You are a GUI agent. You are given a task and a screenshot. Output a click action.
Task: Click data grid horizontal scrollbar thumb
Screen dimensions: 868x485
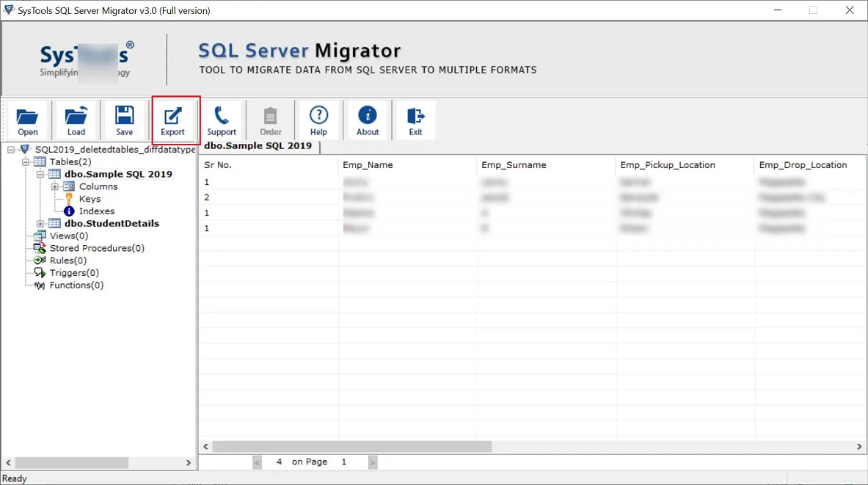tap(352, 446)
